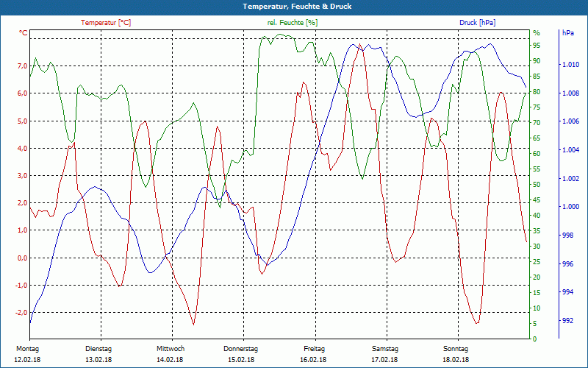The height and width of the screenshot is (368, 588).
Task: Click the 'hPa' pressure axis unit label
Action: (567, 33)
